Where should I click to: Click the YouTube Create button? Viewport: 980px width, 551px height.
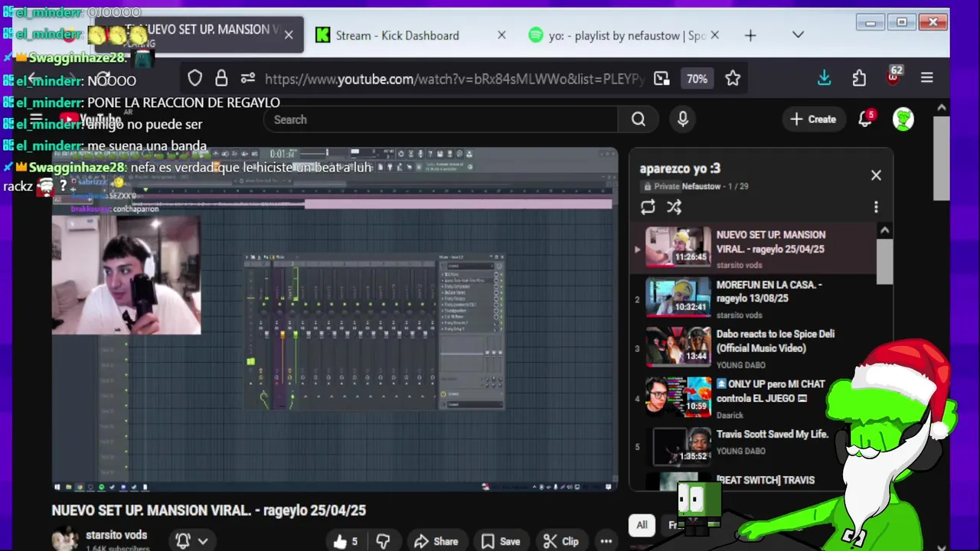pos(813,119)
